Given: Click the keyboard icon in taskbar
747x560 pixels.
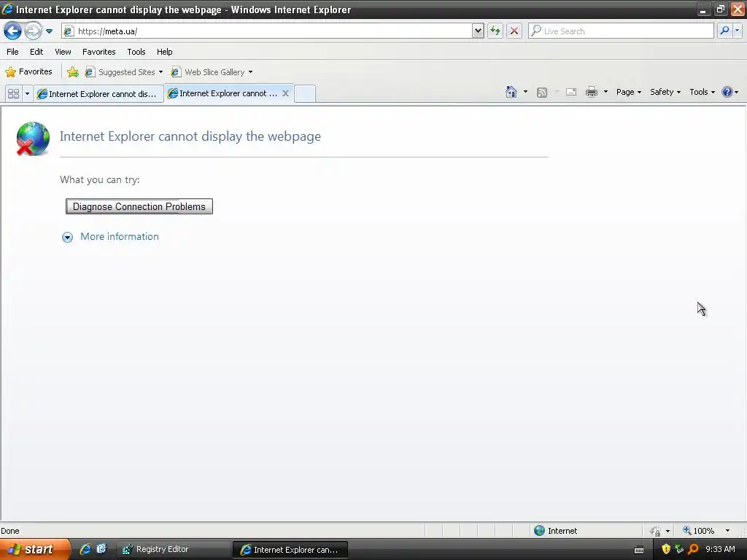Looking at the screenshot, I should [x=639, y=550].
